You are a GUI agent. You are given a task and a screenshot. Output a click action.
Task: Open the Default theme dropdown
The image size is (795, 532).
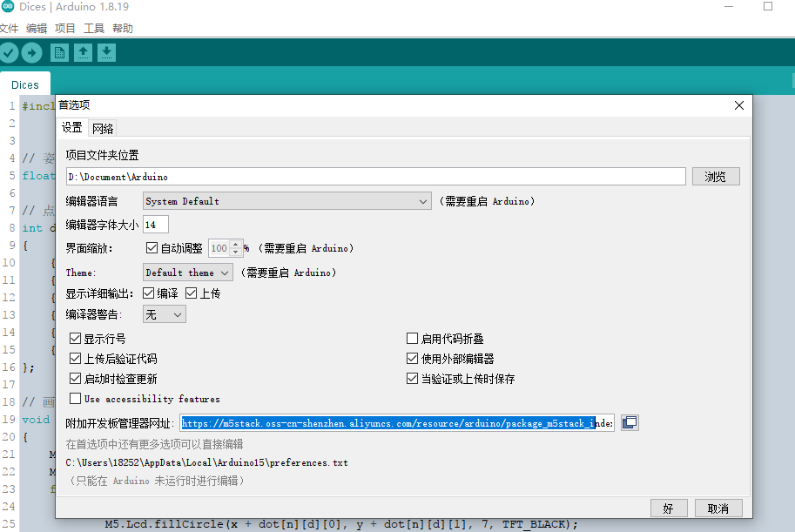point(187,273)
